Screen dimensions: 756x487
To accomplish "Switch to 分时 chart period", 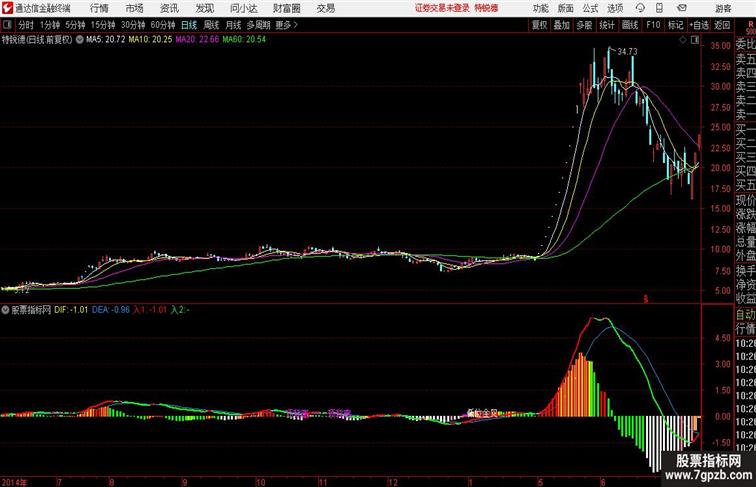I will (x=26, y=25).
